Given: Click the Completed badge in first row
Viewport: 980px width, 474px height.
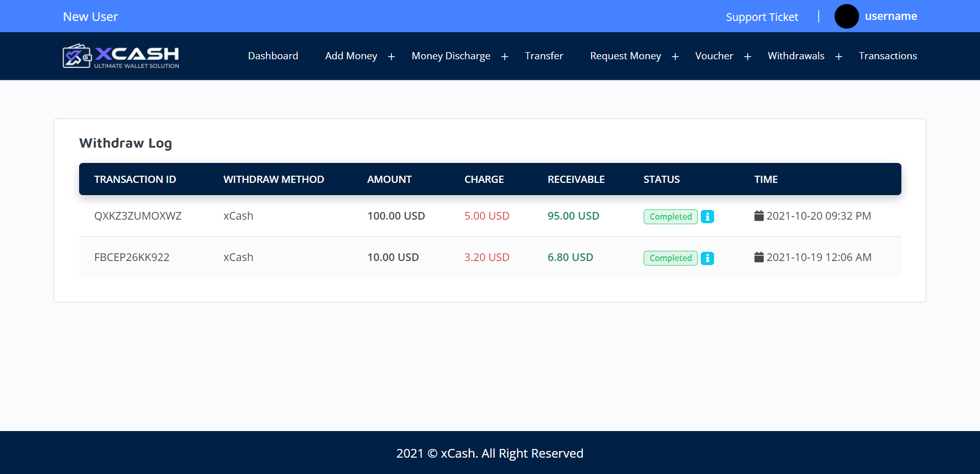Looking at the screenshot, I should pos(670,217).
